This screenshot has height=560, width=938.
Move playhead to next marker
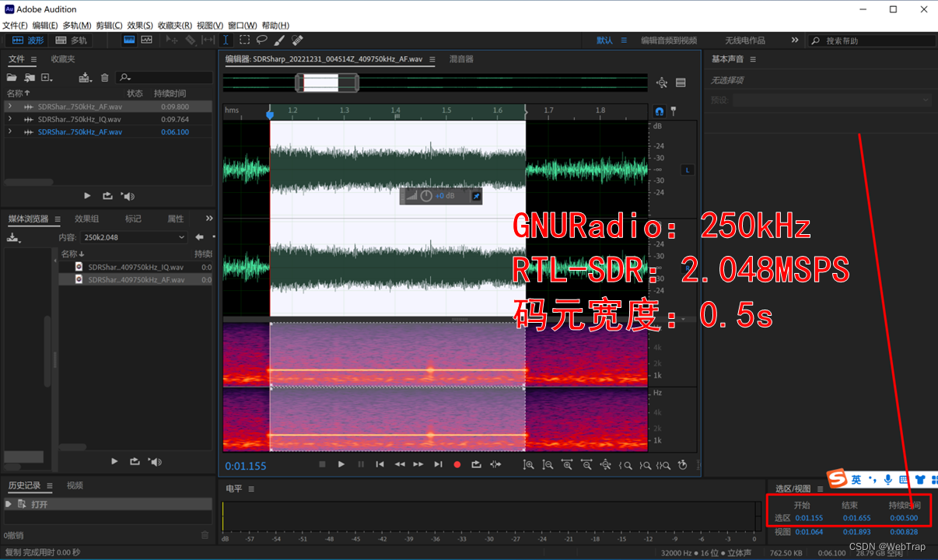(x=438, y=464)
